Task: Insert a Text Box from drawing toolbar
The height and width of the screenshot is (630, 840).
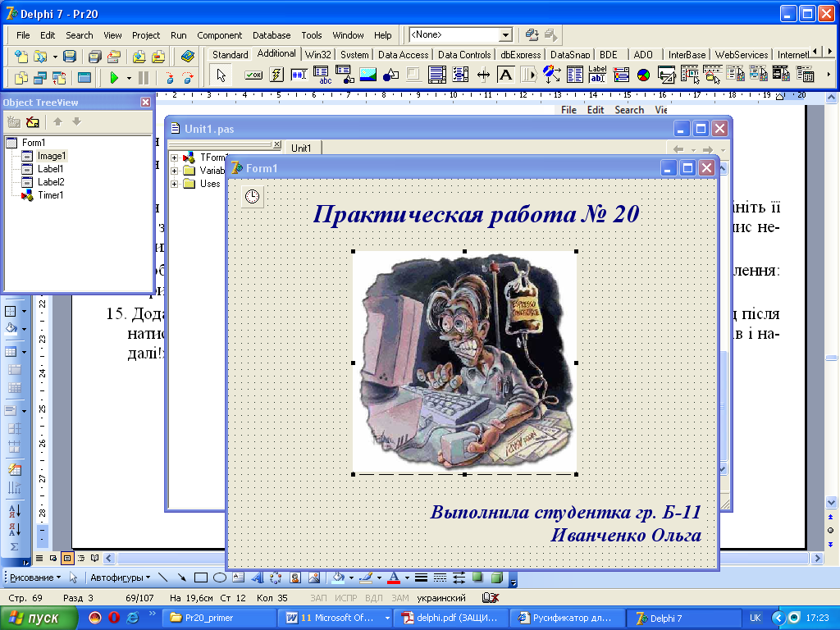Action: click(x=239, y=577)
